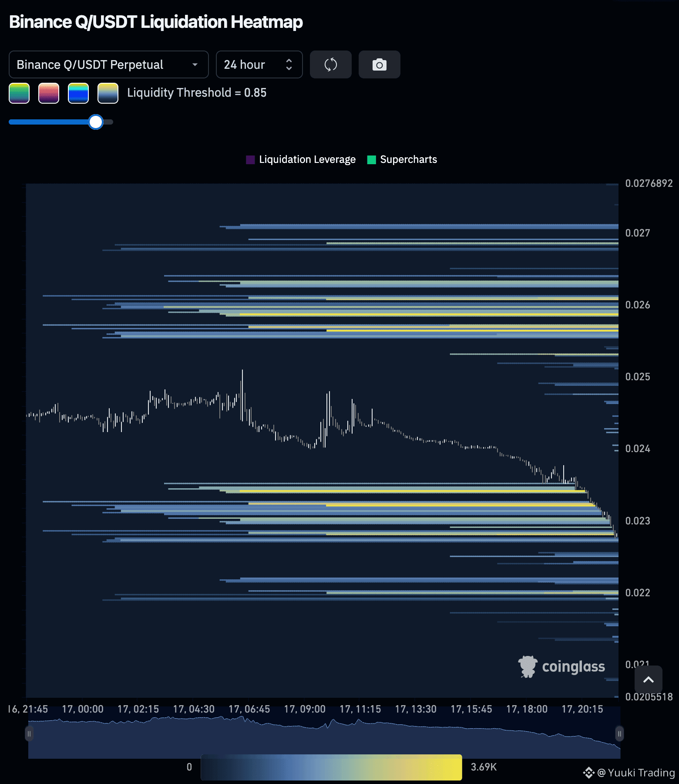This screenshot has width=679, height=784.
Task: Select the blue-yellow rainbow color scheme swatch
Action: tap(78, 93)
